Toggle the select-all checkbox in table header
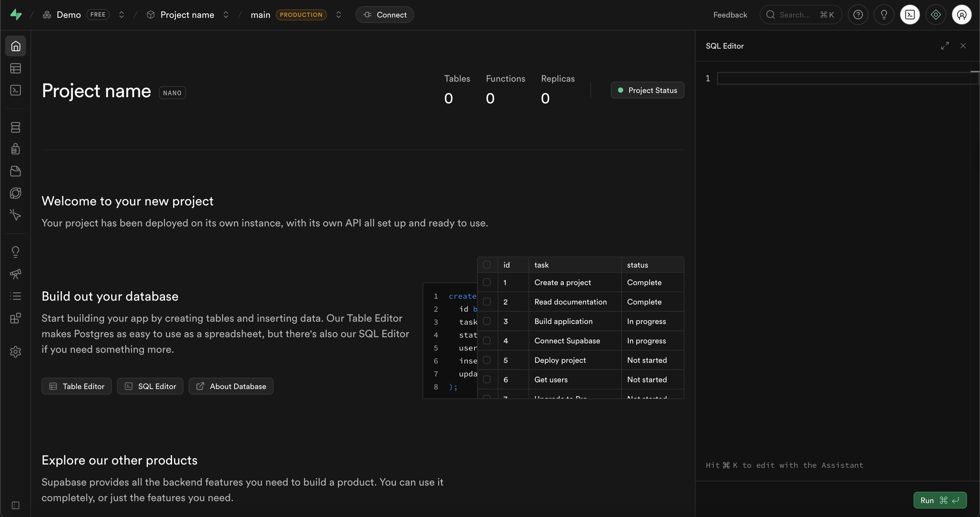 point(486,265)
